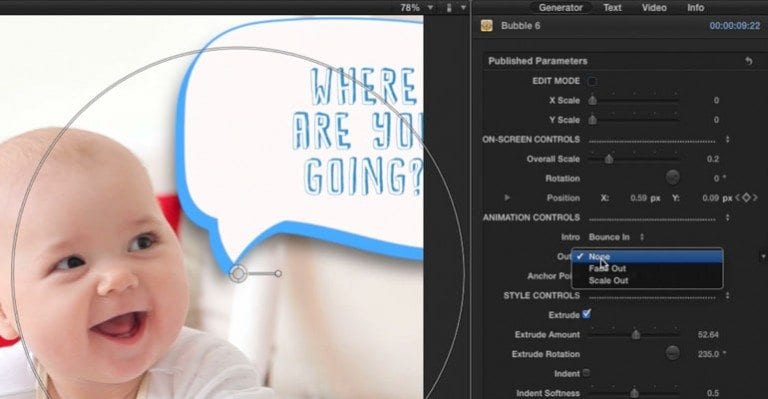The image size is (768, 399).
Task: Toggle the Indent checkbox
Action: tap(586, 373)
